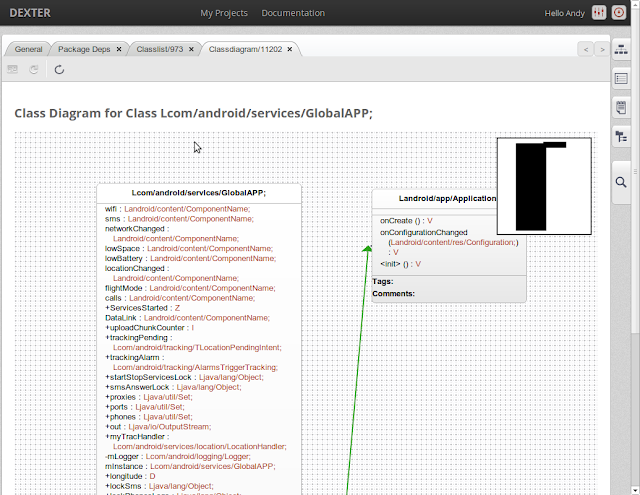Click the Tags: label in Application box
The width and height of the screenshot is (640, 495).
[383, 282]
